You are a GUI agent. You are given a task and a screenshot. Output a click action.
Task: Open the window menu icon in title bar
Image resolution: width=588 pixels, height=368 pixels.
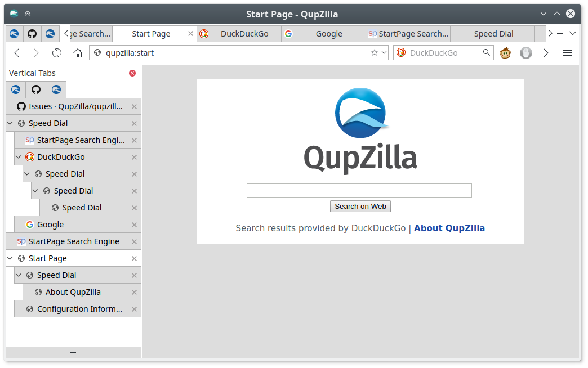pos(14,14)
